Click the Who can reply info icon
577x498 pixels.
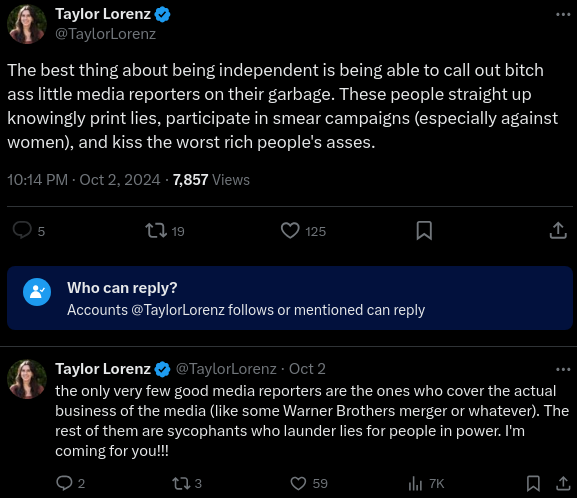[37, 292]
